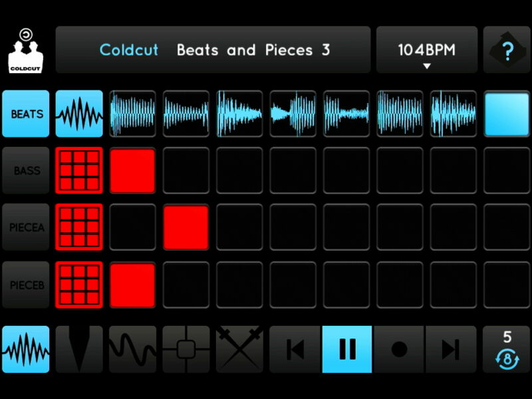Screen dimensions: 532x399
Task: Open the Beats and Pieces 3 track selector
Action: 213,50
